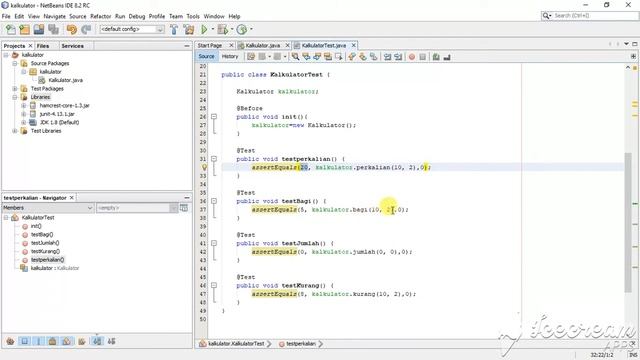This screenshot has height=360, width=640.
Task: Toggle Show Static Members filter in Navigator
Action: [x=38, y=341]
